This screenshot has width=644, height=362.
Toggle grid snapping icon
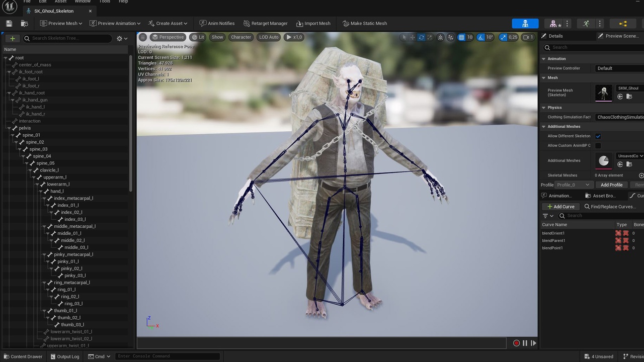pyautogui.click(x=461, y=37)
